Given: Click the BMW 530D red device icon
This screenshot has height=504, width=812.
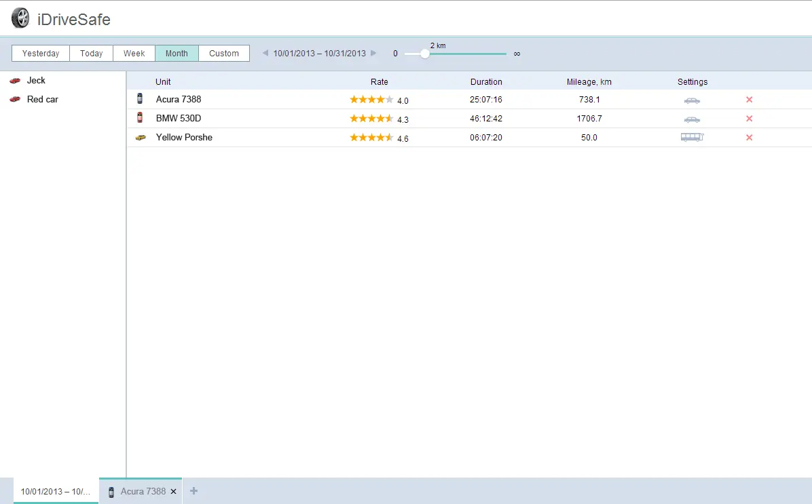Looking at the screenshot, I should tap(140, 117).
